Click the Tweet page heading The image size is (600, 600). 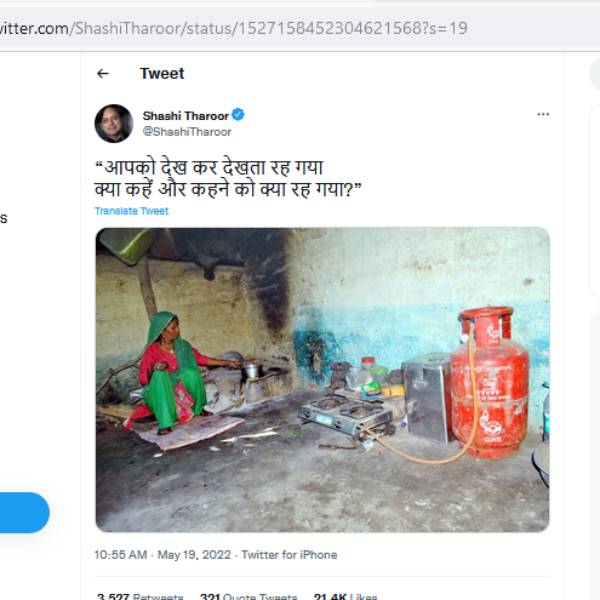click(162, 73)
